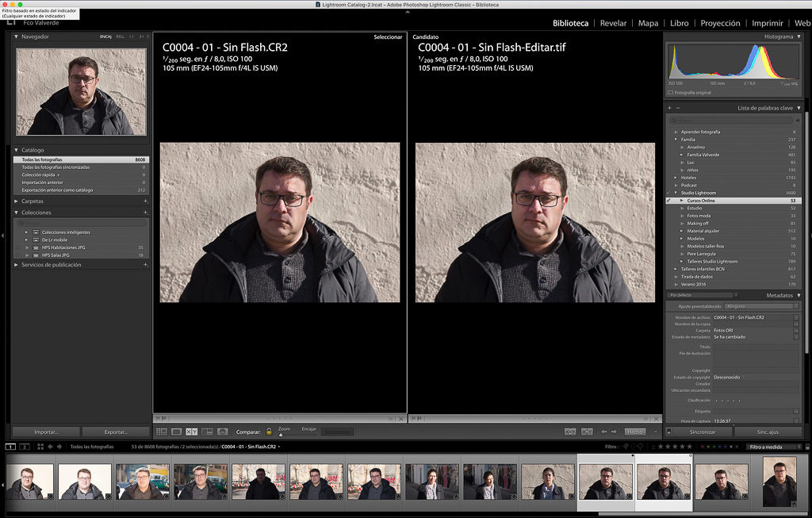The height and width of the screenshot is (518, 812).
Task: Collapse the Navegador panel
Action: tap(16, 36)
